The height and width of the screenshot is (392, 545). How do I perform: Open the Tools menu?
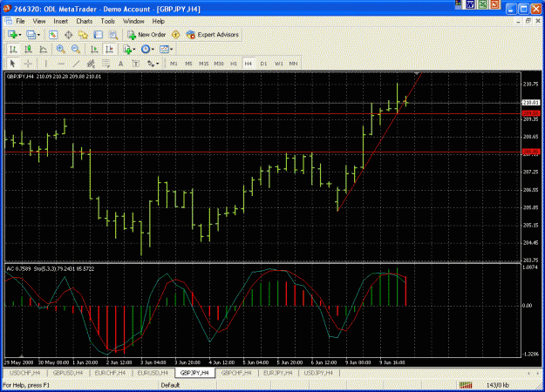tap(108, 22)
